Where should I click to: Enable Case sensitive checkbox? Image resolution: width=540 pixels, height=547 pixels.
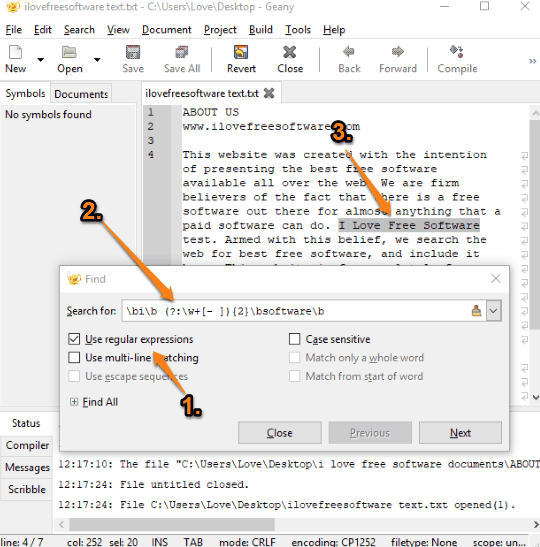click(x=294, y=339)
